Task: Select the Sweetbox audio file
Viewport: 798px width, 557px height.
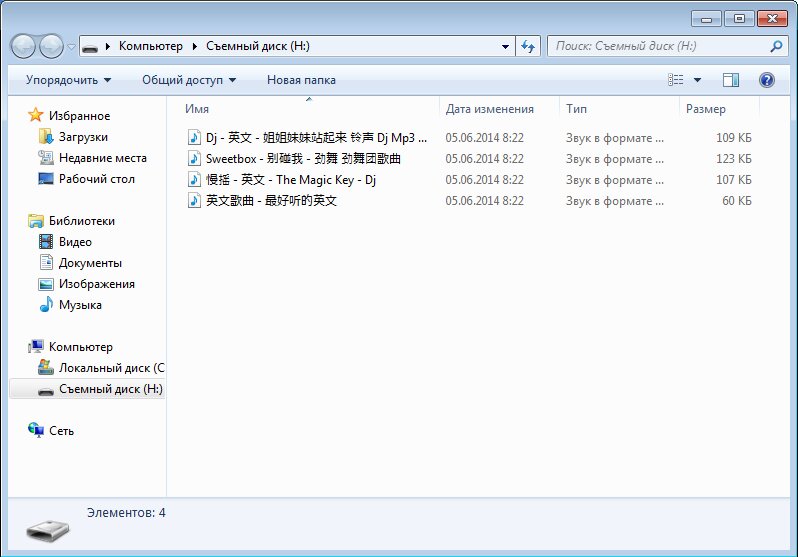Action: [x=303, y=159]
